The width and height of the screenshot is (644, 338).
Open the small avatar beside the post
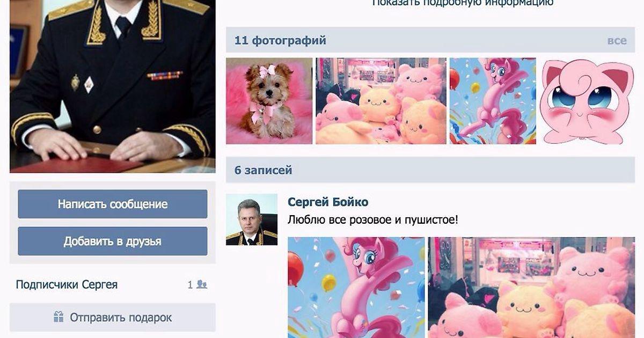252,219
